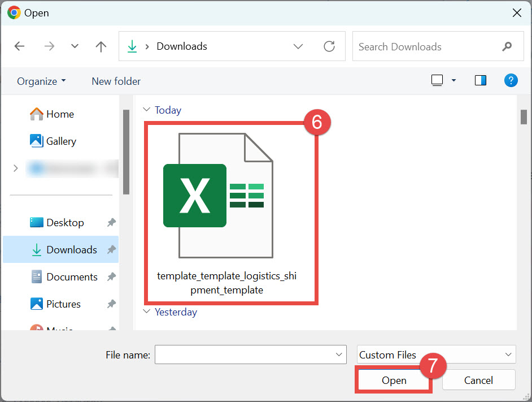Click the Cancel button
Screen dimensions: 532x402
coord(479,380)
